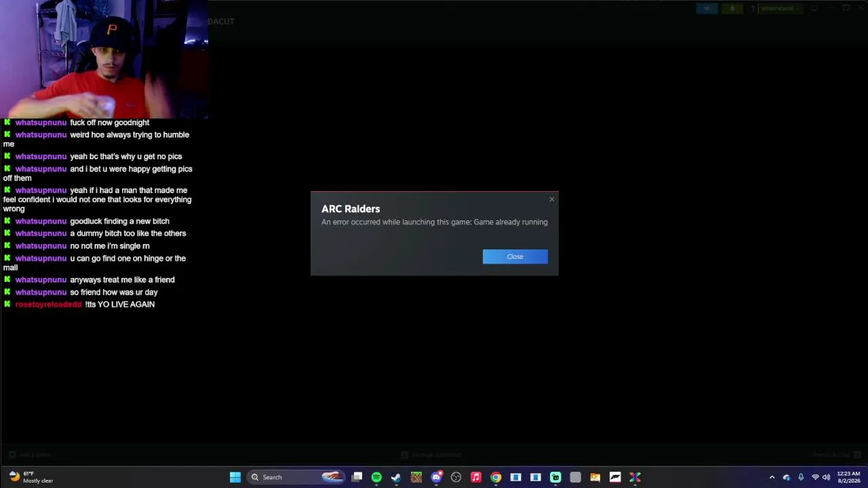868x488 pixels.
Task: Click the Kick badge beside 'so friend how was ur day'
Action: (7, 292)
